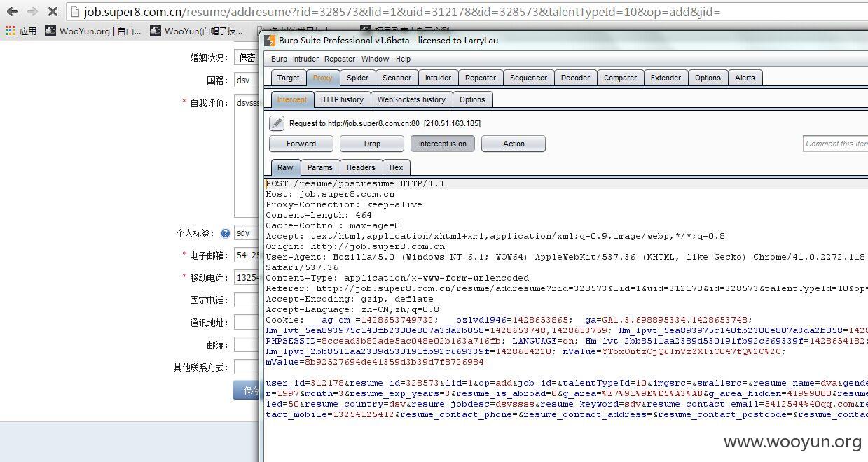Click the 邮编 input field
This screenshot has width=868, height=462.
(247, 344)
